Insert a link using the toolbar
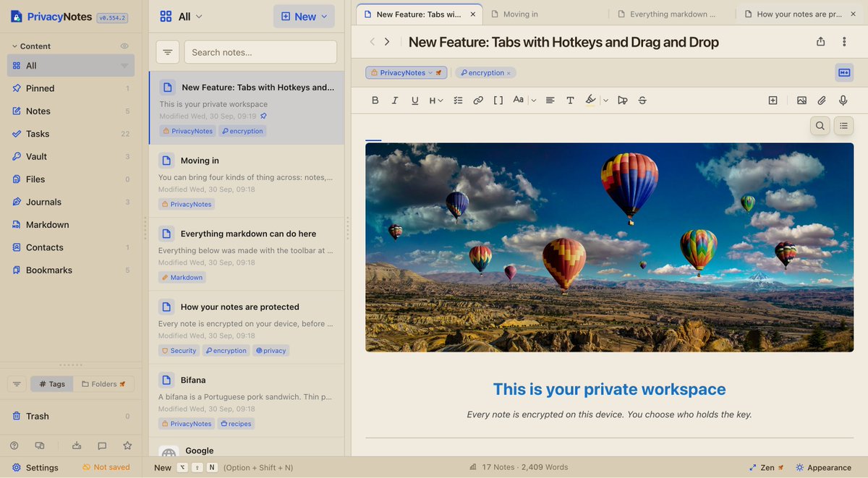This screenshot has height=478, width=868. [x=478, y=101]
